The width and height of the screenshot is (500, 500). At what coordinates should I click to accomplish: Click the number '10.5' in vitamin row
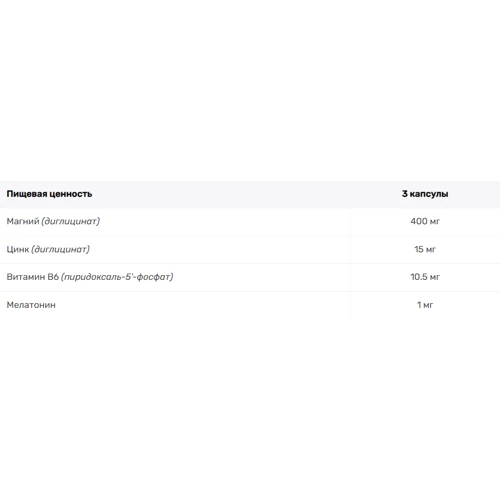point(419,277)
